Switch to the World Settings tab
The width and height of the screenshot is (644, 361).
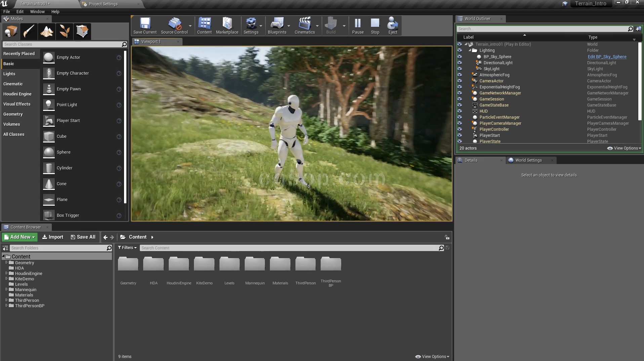tap(528, 160)
